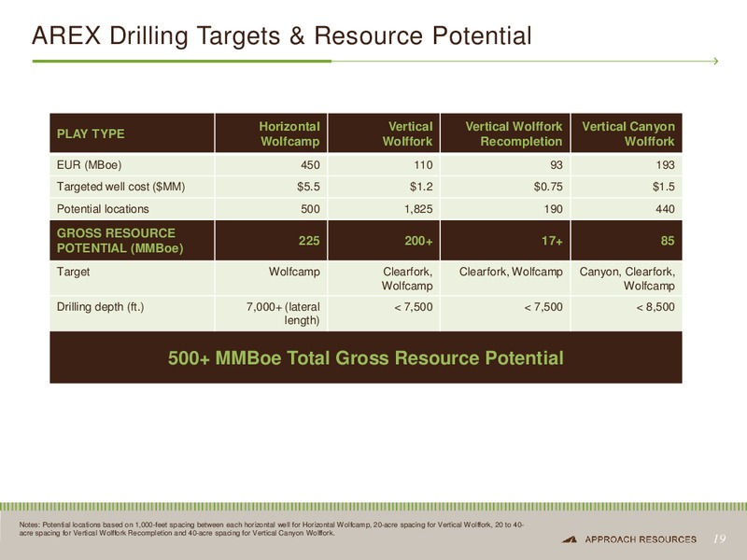Select the 'APPROACH RESOURCES' footer text
Screen dimensions: 747x560
click(x=641, y=539)
